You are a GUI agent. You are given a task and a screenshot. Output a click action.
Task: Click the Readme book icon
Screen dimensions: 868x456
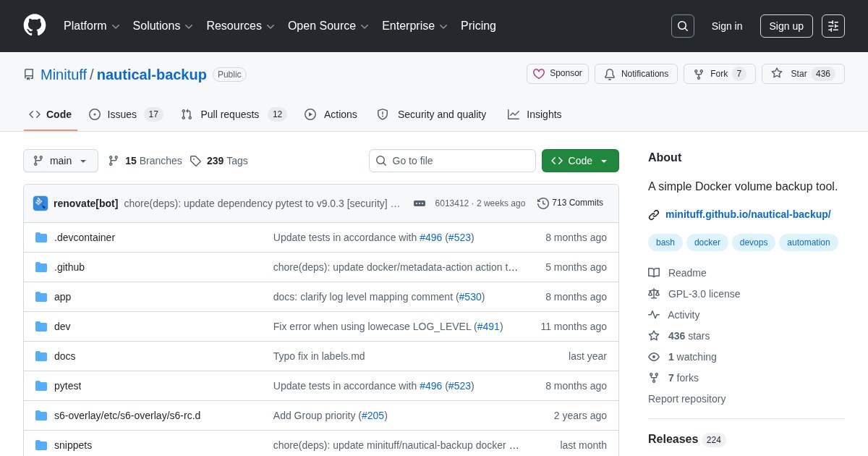click(654, 273)
